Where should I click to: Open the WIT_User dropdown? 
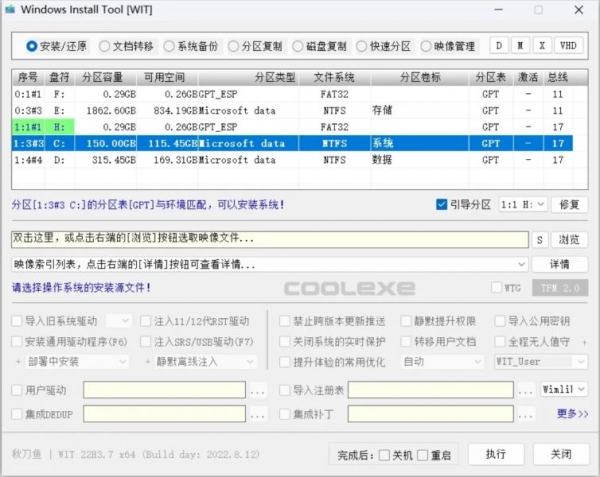click(541, 361)
